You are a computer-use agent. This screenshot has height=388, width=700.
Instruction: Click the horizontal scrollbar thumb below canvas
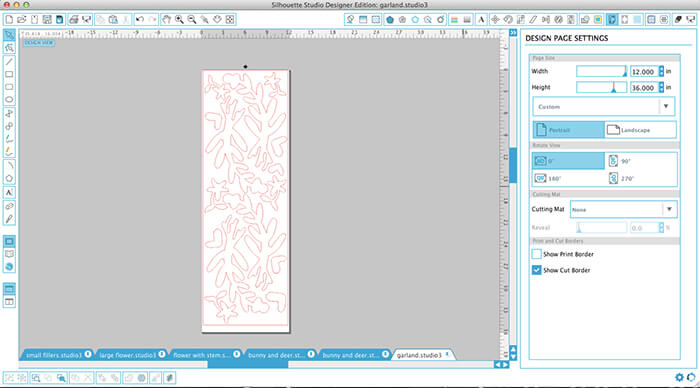pos(248,365)
